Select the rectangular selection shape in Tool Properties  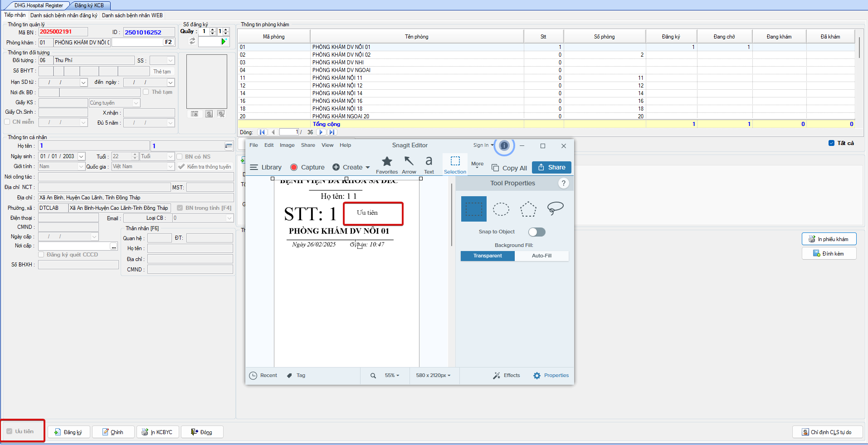[x=473, y=209]
